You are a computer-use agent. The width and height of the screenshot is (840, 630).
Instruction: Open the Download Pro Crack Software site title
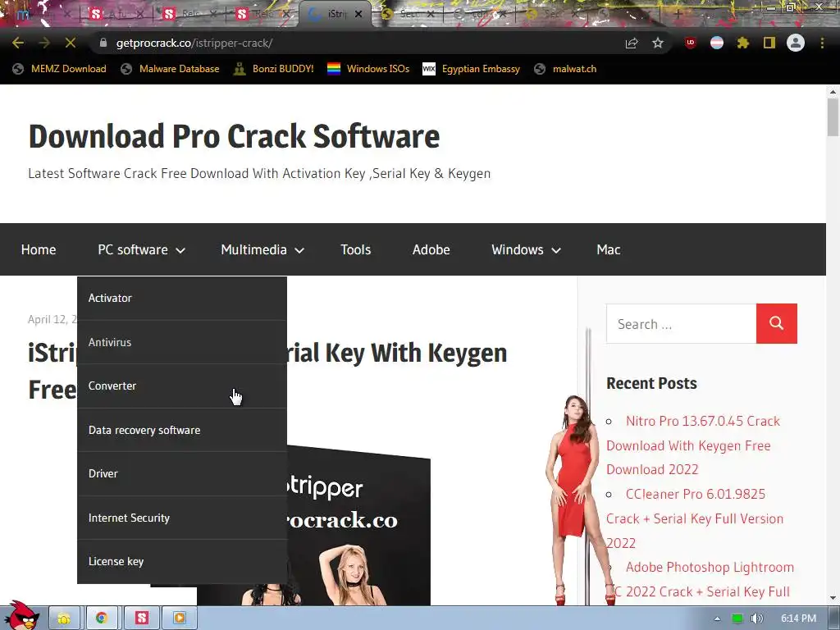pos(234,136)
